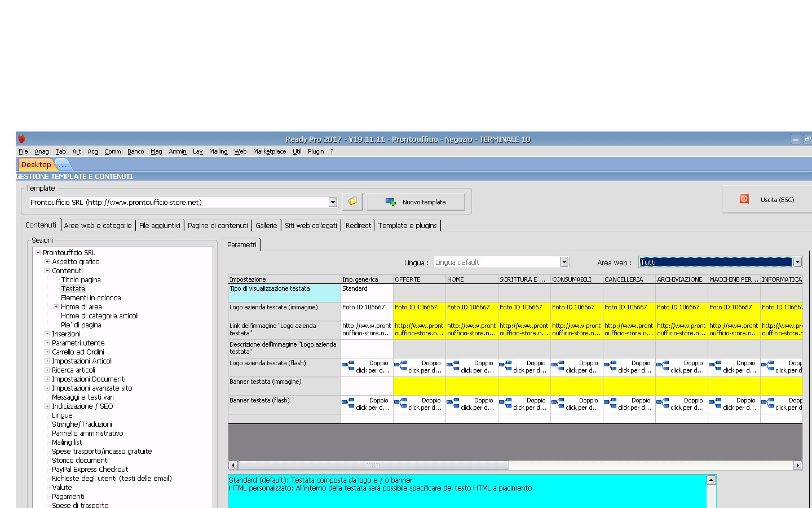Click flash icon in Logo azienda flash row, SCRITTURA E column
The image size is (812, 508).
click(506, 366)
